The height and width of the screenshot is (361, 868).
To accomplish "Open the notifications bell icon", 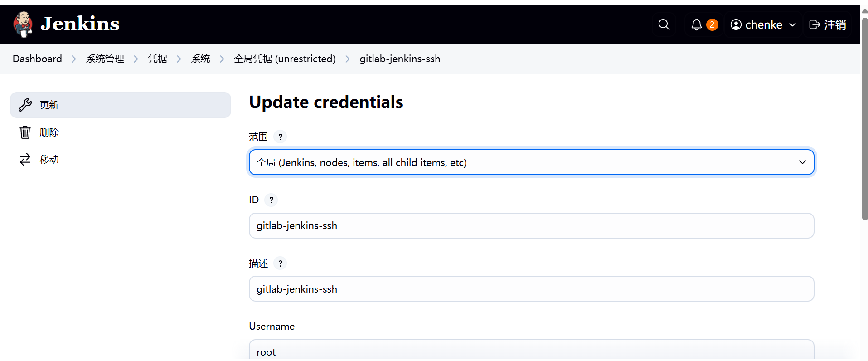I will click(x=696, y=25).
